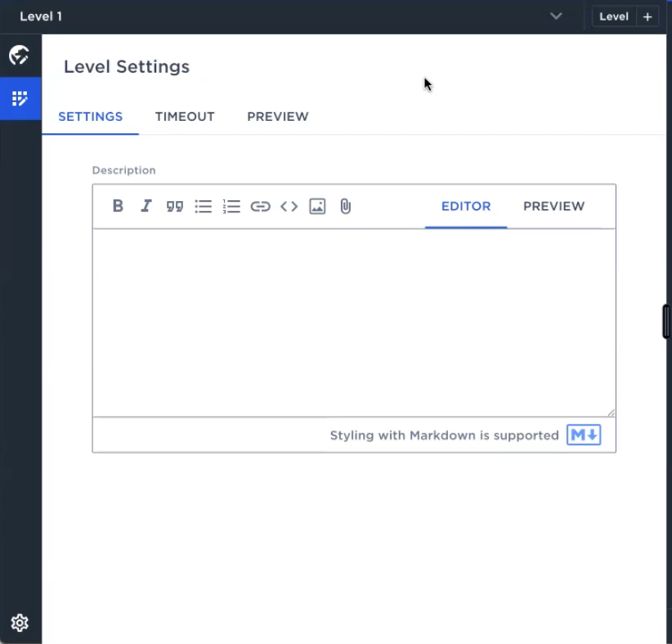Click inside the Description text area
Viewport: 672px width, 644px height.
coord(354,323)
